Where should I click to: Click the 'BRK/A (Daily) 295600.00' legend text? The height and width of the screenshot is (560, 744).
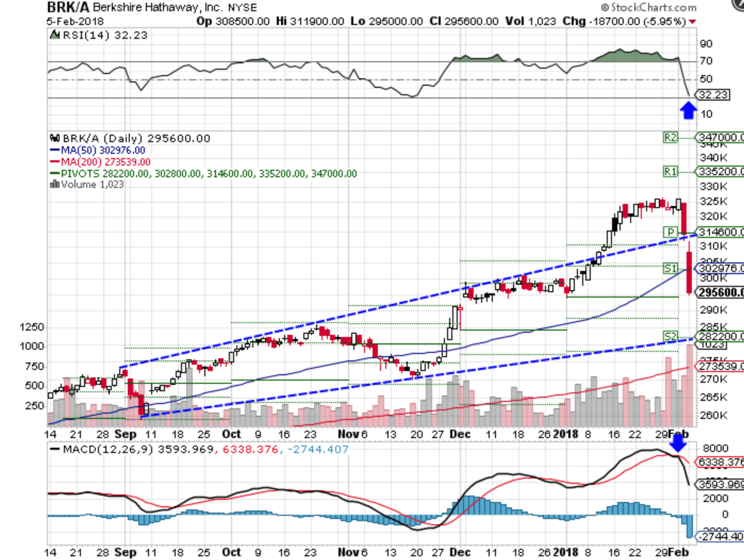click(136, 138)
